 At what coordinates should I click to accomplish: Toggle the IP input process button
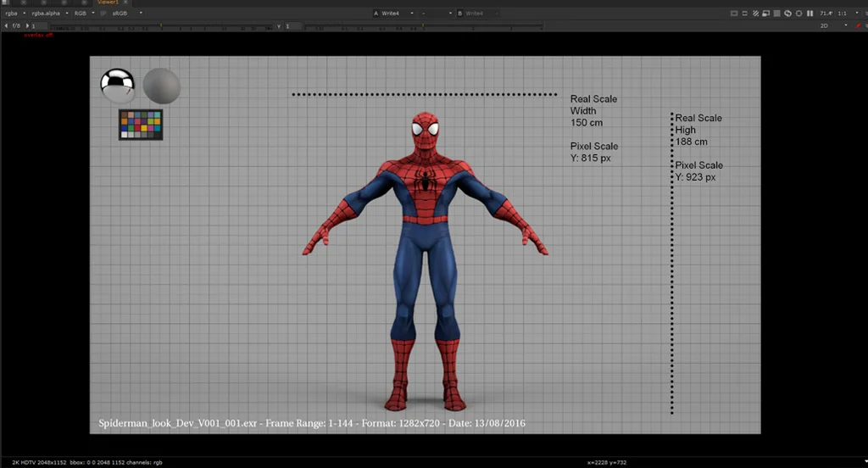tap(103, 14)
